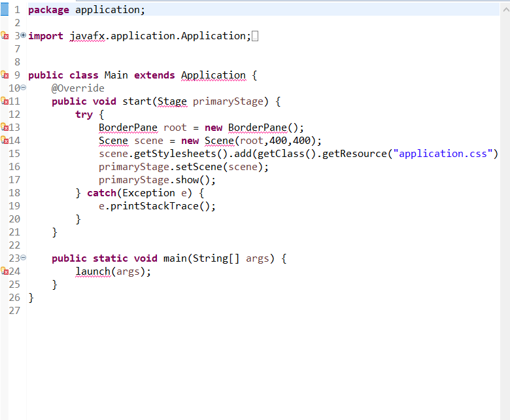Click the error marker beside line 14

(5, 140)
